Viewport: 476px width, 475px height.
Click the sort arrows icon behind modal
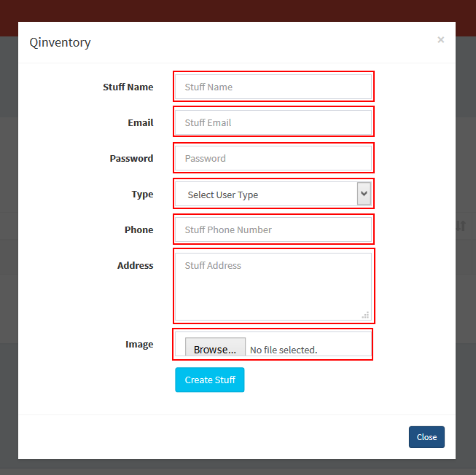tap(461, 226)
